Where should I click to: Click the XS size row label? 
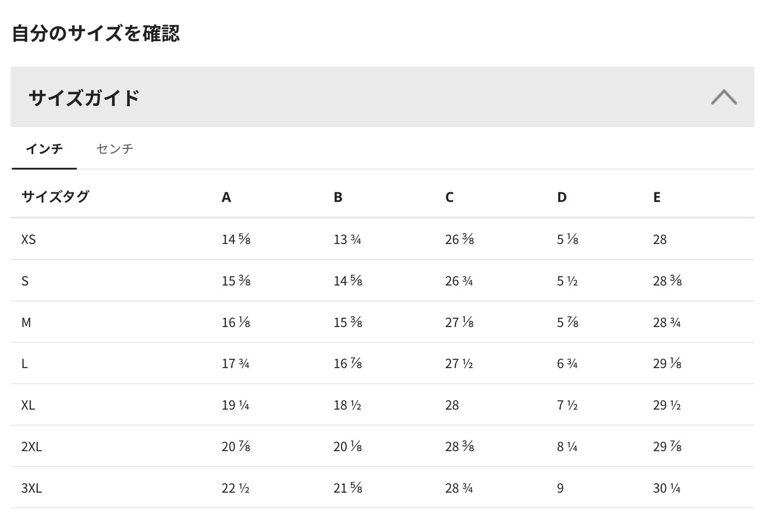(28, 239)
